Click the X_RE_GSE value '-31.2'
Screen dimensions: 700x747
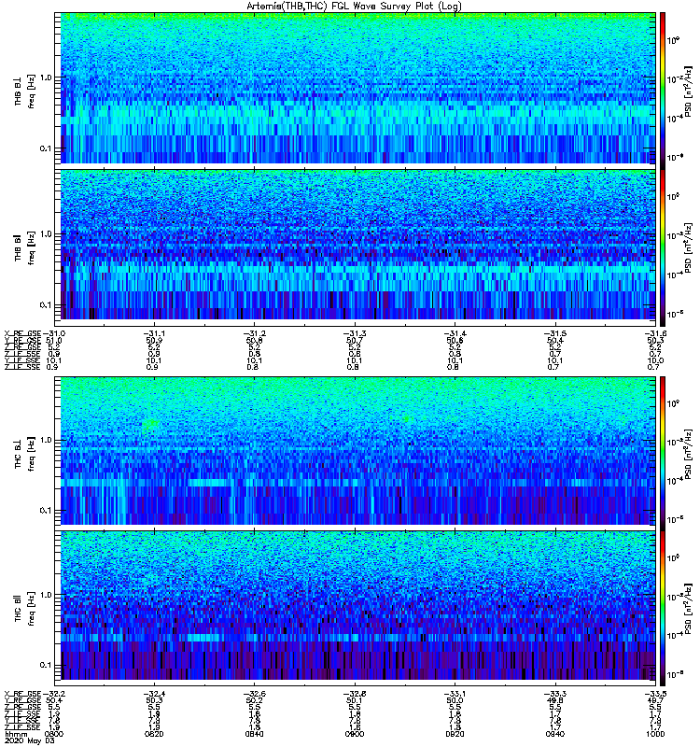click(x=254, y=333)
